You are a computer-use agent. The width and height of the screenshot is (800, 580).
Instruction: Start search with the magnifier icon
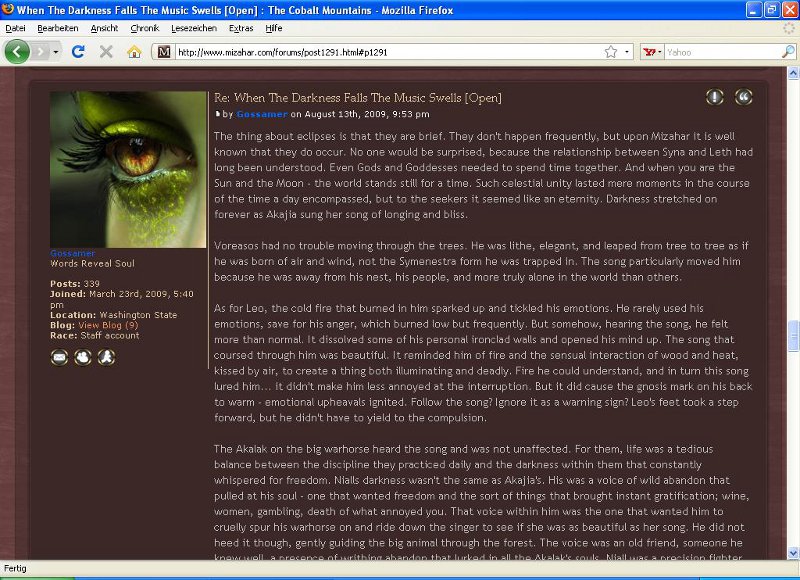coord(788,52)
